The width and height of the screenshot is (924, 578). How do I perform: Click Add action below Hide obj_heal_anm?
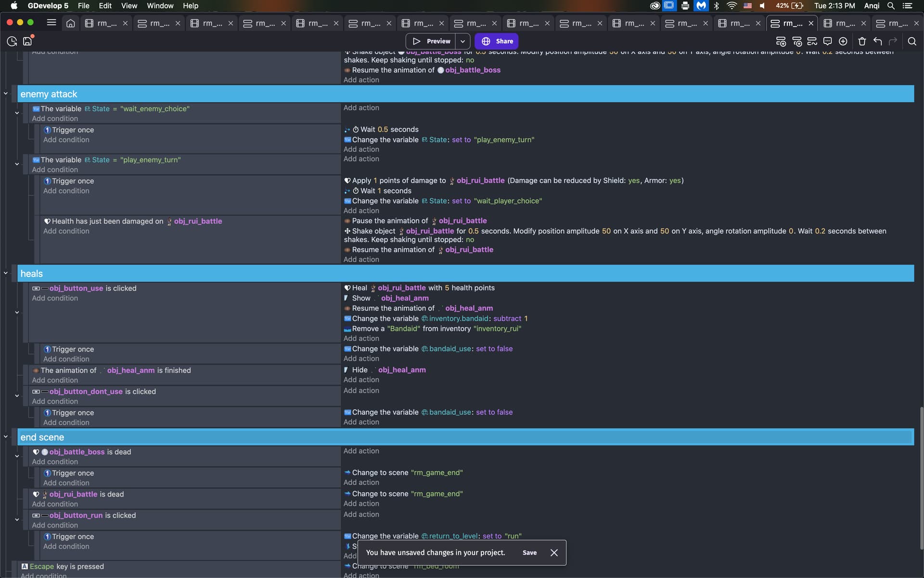pos(361,380)
